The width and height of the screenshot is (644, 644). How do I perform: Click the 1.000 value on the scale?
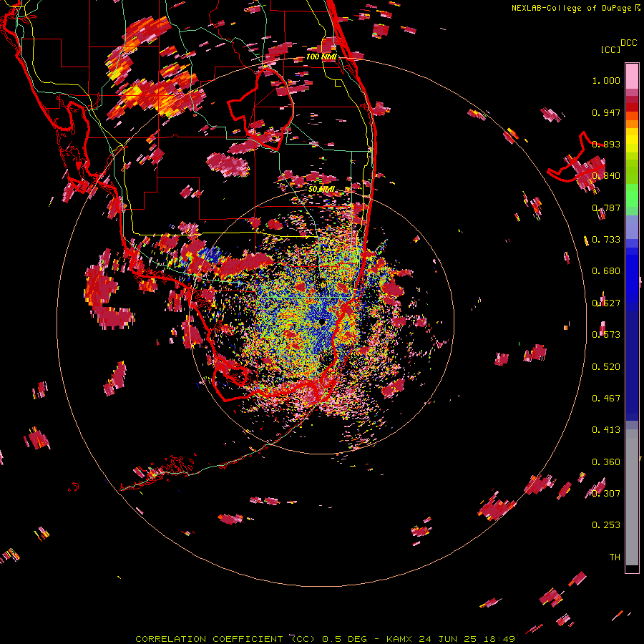[606, 80]
